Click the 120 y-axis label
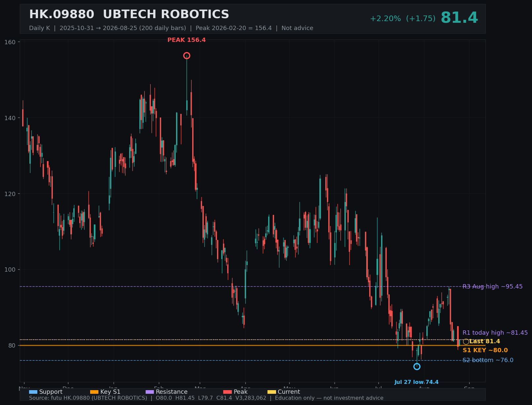The image size is (532, 405). click(x=10, y=194)
